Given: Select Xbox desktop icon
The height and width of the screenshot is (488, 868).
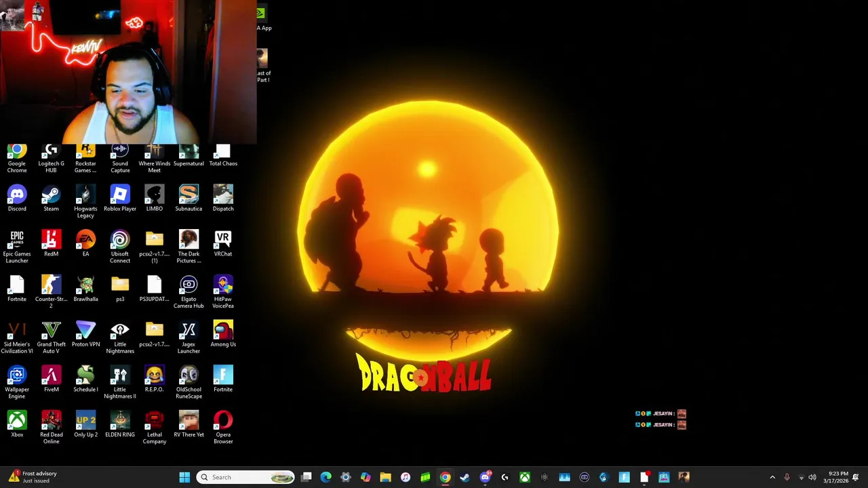Looking at the screenshot, I should tap(17, 424).
